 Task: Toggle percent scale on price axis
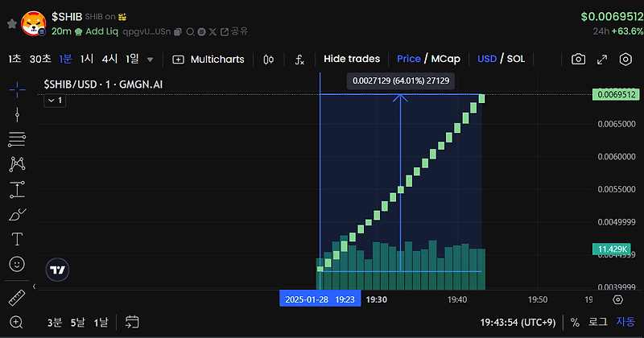point(575,323)
